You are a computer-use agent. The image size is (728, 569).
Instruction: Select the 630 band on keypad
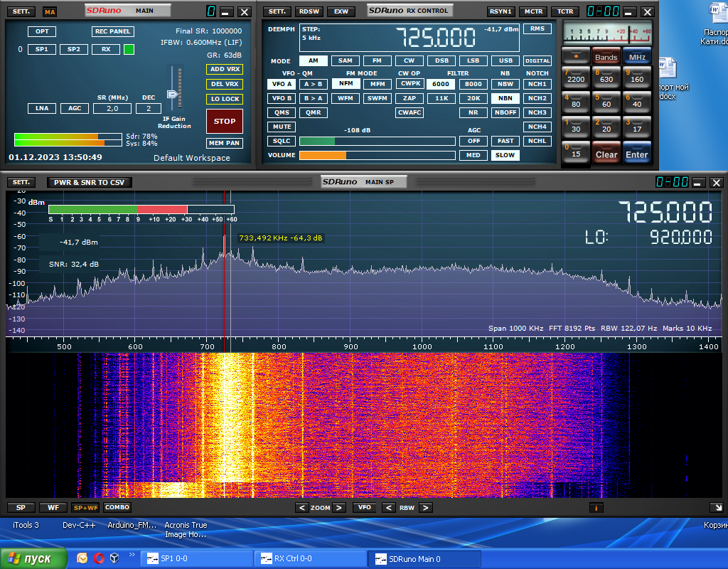(x=606, y=77)
